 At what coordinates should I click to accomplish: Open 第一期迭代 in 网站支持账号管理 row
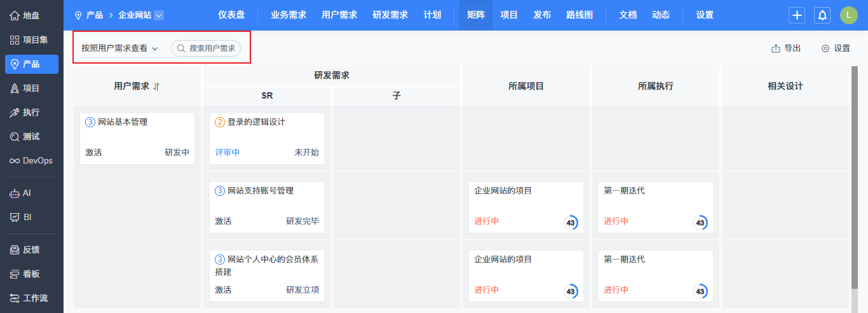coord(656,207)
